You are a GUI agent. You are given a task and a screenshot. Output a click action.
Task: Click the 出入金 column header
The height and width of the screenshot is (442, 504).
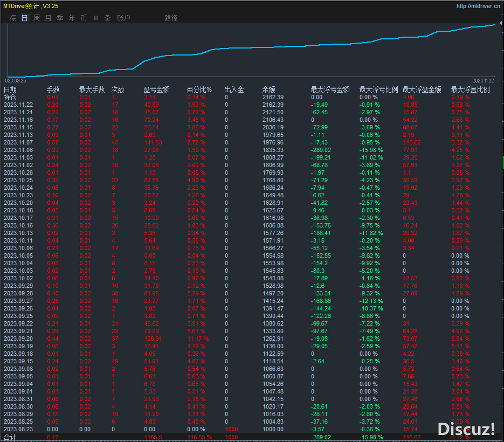pyautogui.click(x=234, y=89)
